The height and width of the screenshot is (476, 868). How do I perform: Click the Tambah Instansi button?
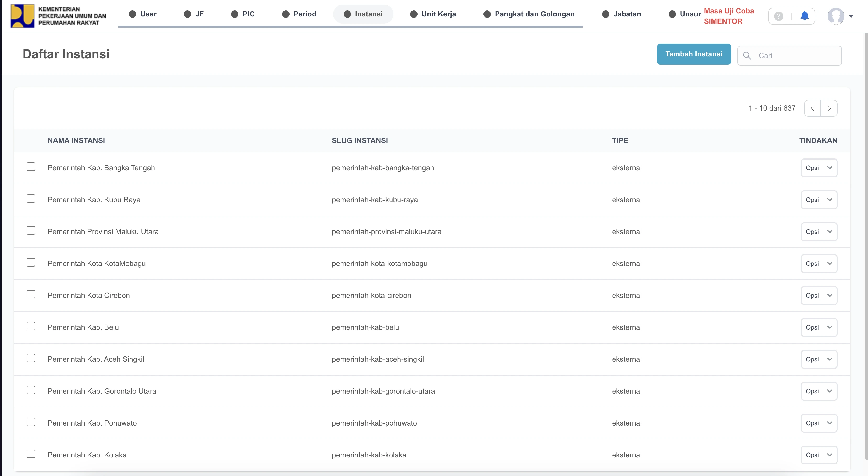[693, 54]
